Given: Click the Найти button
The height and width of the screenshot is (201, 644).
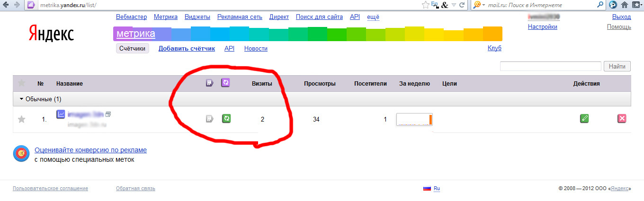Looking at the screenshot, I should point(617,66).
